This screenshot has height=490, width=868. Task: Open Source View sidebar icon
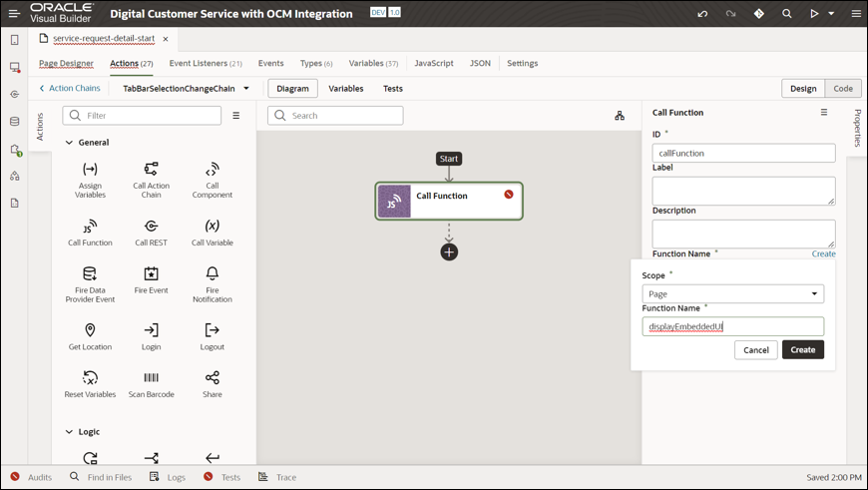(15, 204)
